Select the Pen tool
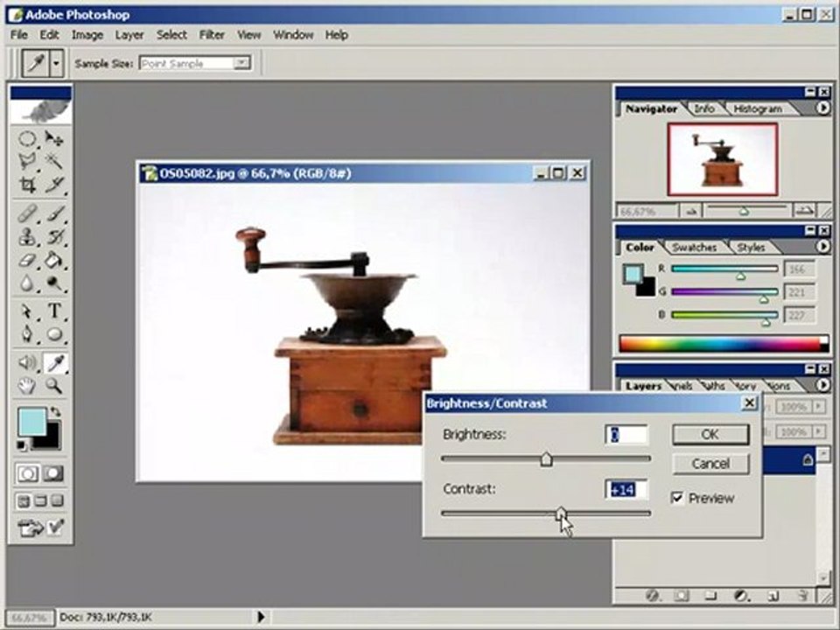The image size is (840, 630). pos(27,334)
